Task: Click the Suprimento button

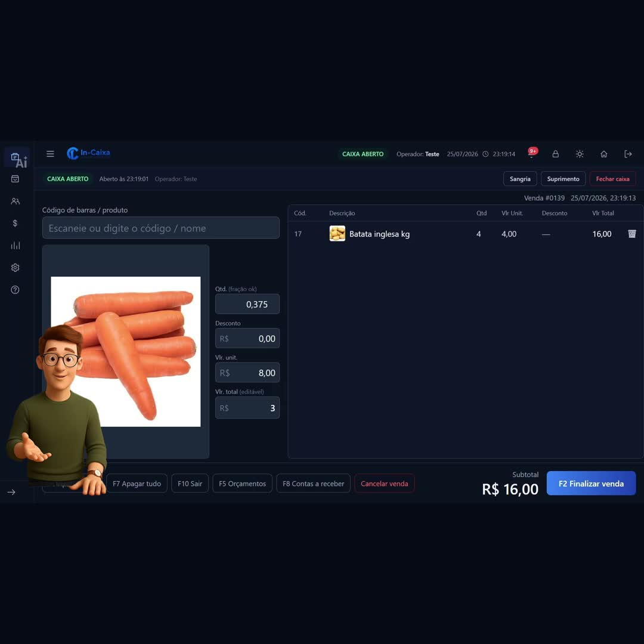Action: tap(563, 179)
